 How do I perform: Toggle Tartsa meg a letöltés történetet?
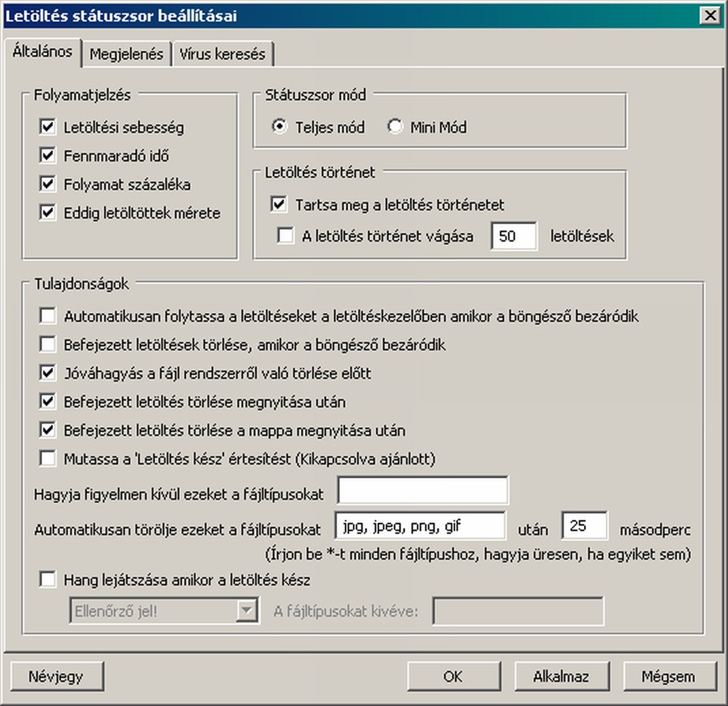click(x=278, y=204)
